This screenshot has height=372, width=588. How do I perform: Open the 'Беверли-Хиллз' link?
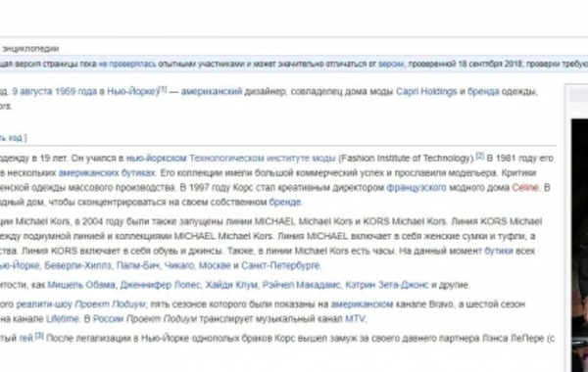tap(78, 265)
